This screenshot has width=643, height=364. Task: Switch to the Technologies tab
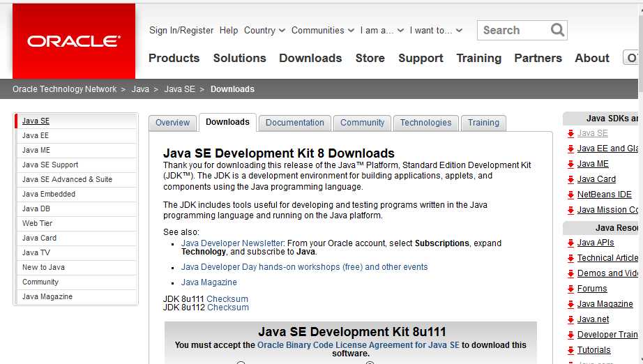(x=425, y=123)
